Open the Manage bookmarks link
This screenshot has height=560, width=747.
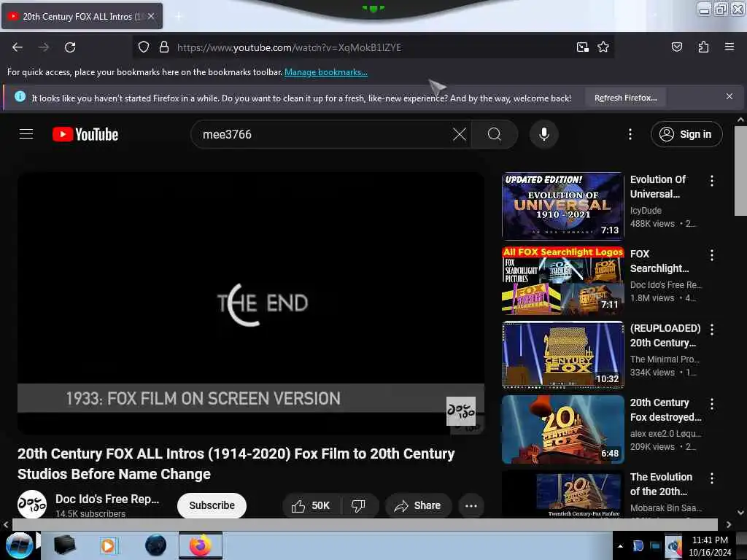[326, 72]
